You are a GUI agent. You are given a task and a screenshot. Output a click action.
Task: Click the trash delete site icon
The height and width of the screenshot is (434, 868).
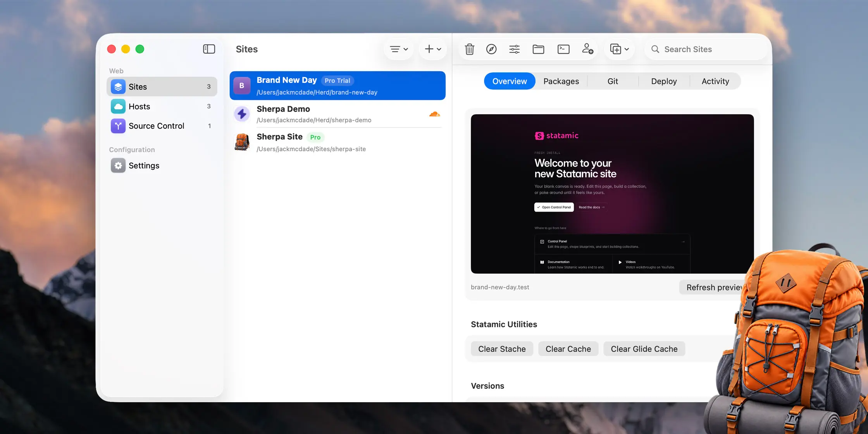click(469, 49)
